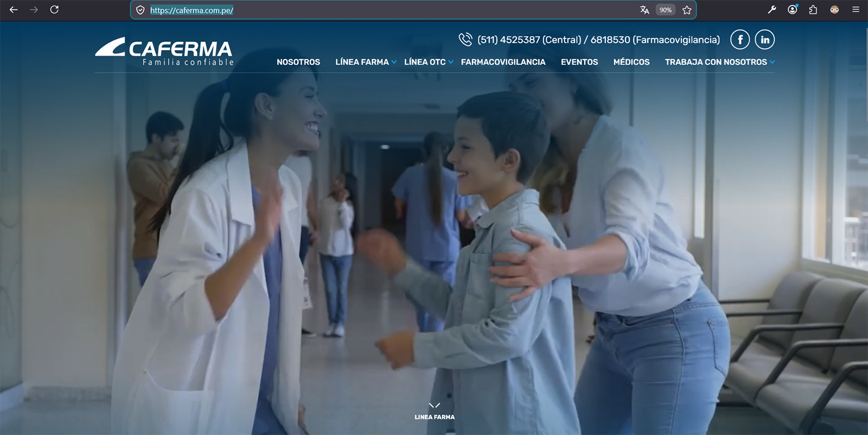Expand the LÍNEA OTC dropdown chevron
868x435 pixels.
(451, 62)
